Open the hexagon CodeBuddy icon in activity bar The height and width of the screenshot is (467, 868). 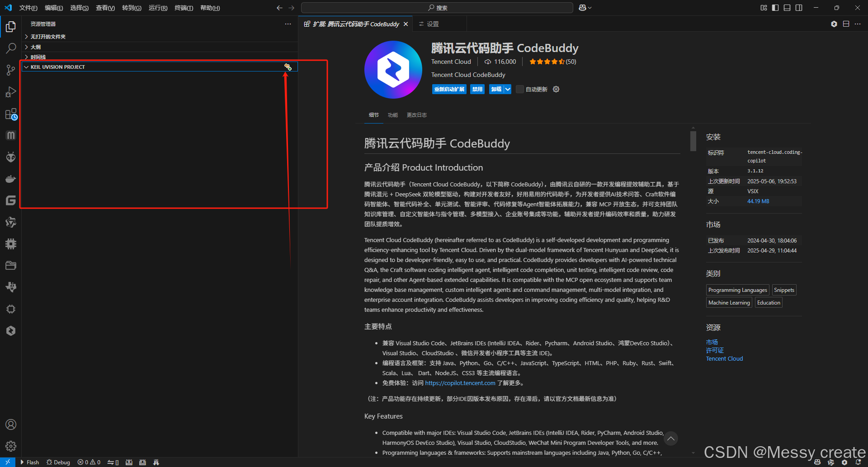[11, 331]
